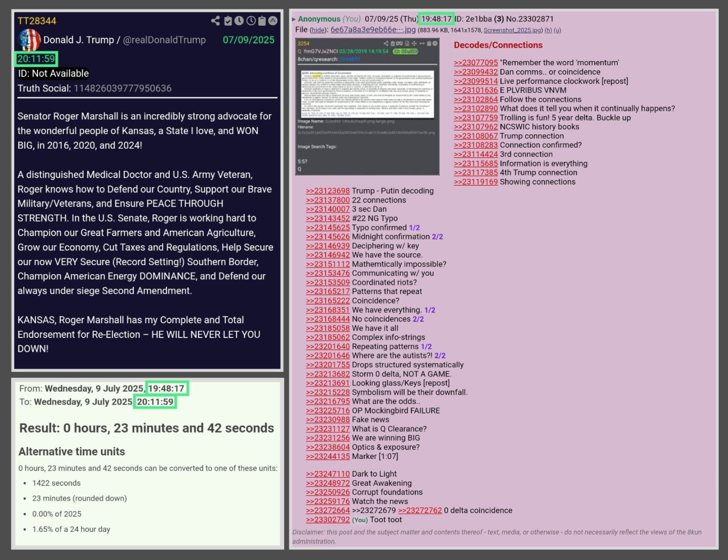This screenshot has width=728, height=560.
Task: Open reply link >>23143452 #22 NG Typo
Action: coord(328,218)
